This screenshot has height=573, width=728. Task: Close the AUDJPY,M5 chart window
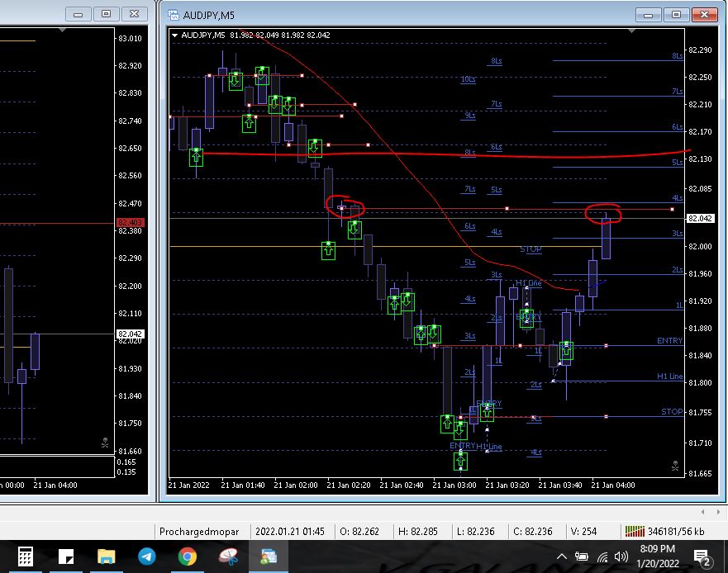[704, 15]
